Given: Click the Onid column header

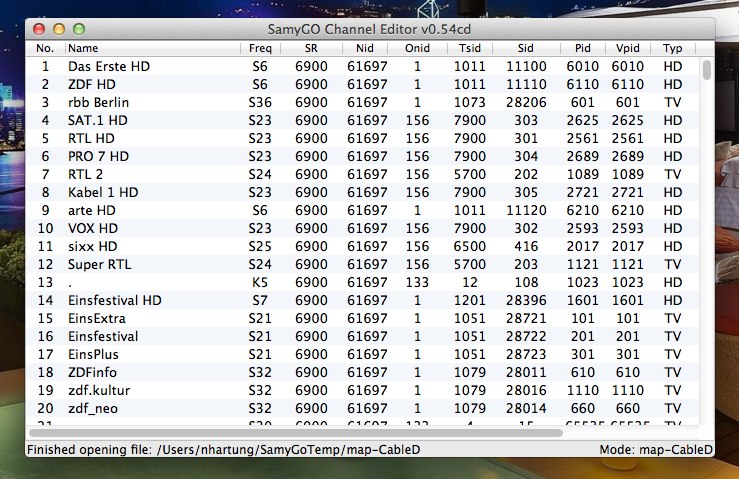Looking at the screenshot, I should pos(417,48).
